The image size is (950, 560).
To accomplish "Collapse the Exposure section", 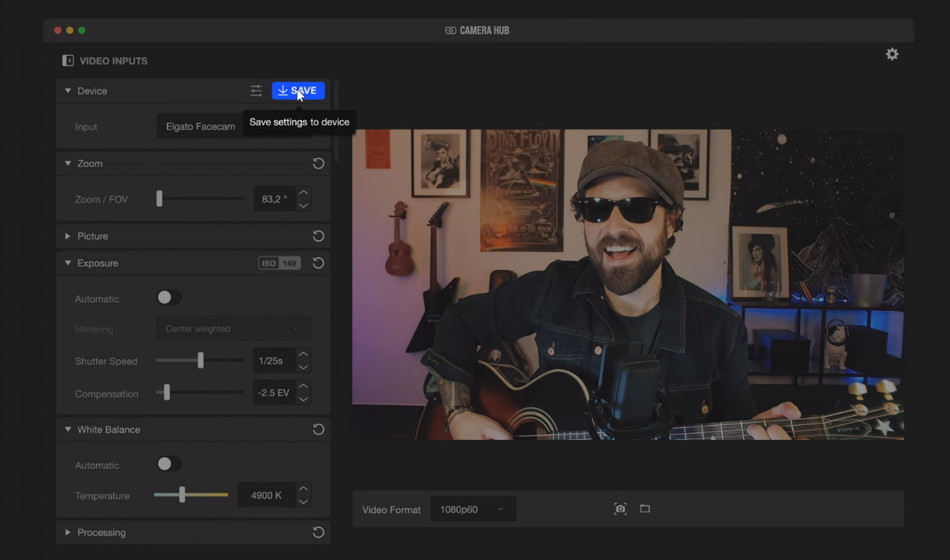I will 68,263.
